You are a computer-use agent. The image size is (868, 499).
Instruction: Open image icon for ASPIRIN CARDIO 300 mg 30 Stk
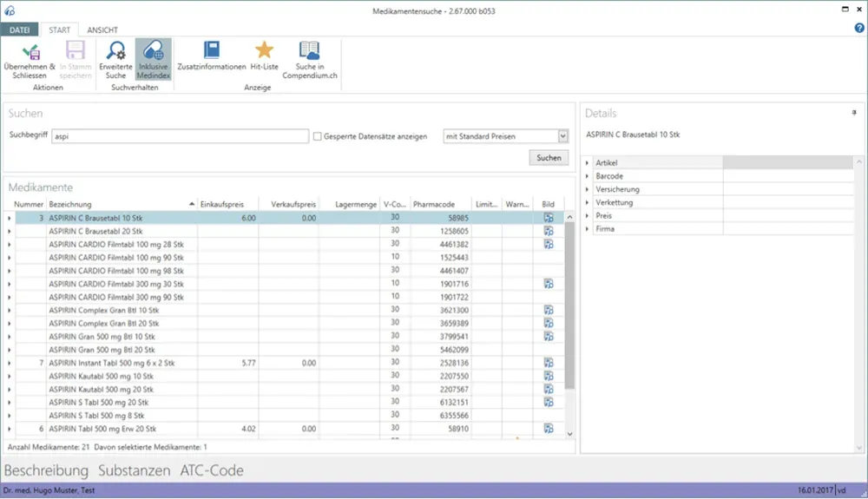pos(548,284)
